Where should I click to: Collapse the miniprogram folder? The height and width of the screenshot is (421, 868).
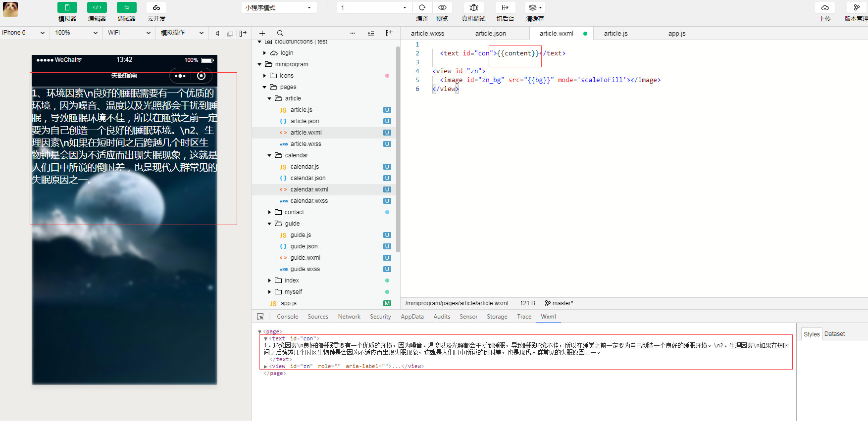259,64
